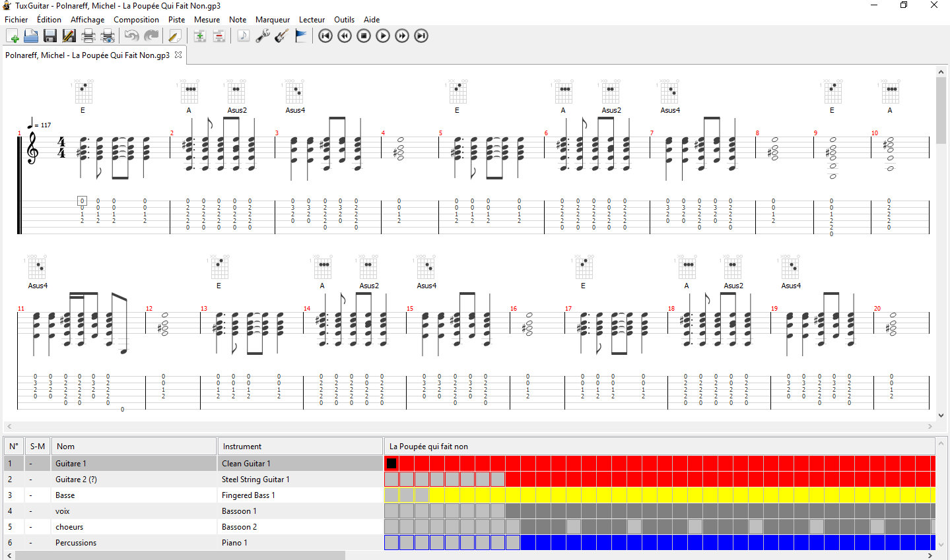Go to the previous measure
The image size is (950, 560).
pyautogui.click(x=345, y=36)
